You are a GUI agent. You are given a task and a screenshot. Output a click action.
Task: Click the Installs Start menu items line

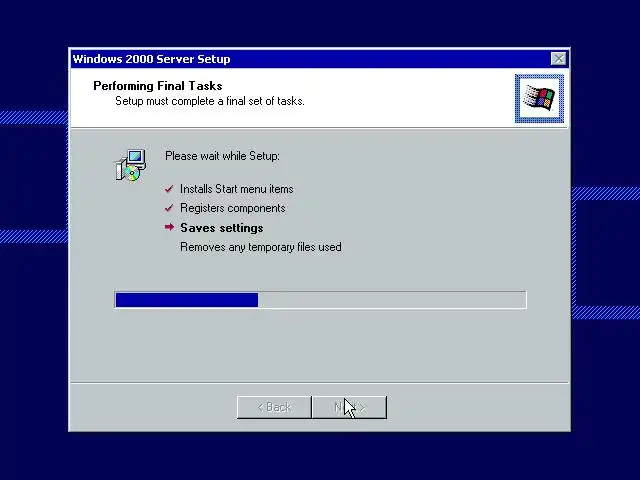(x=237, y=189)
